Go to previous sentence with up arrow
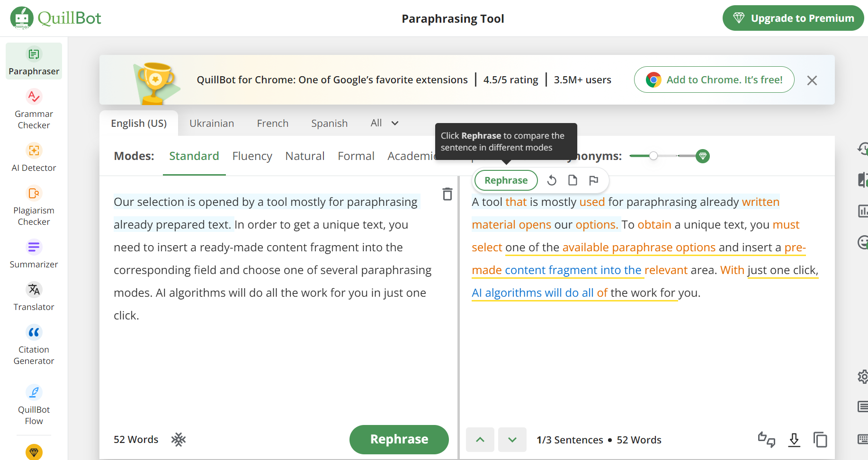The height and width of the screenshot is (460, 868). coord(480,440)
